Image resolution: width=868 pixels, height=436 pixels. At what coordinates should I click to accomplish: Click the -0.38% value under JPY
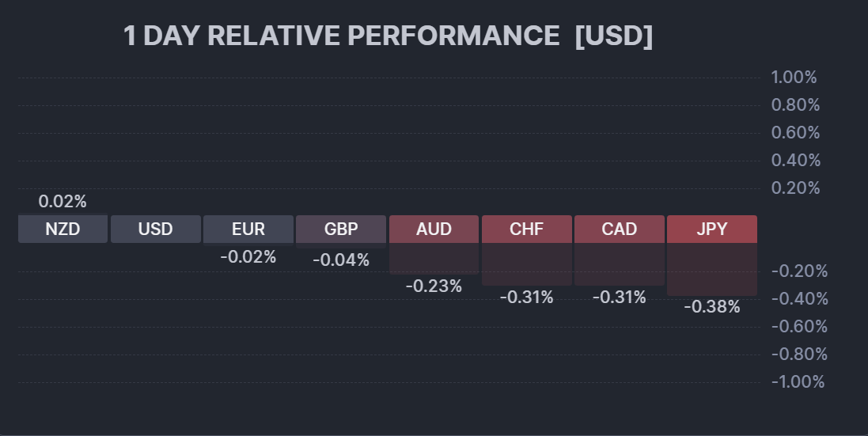pyautogui.click(x=712, y=306)
